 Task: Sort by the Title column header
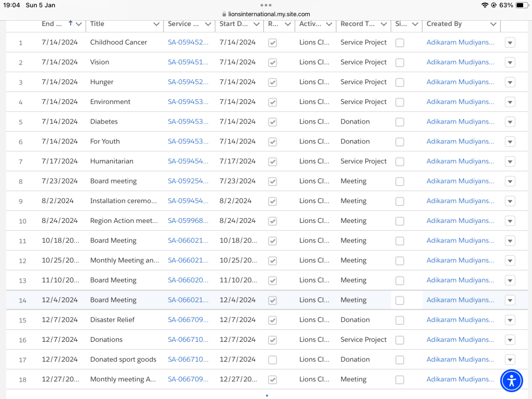(97, 24)
